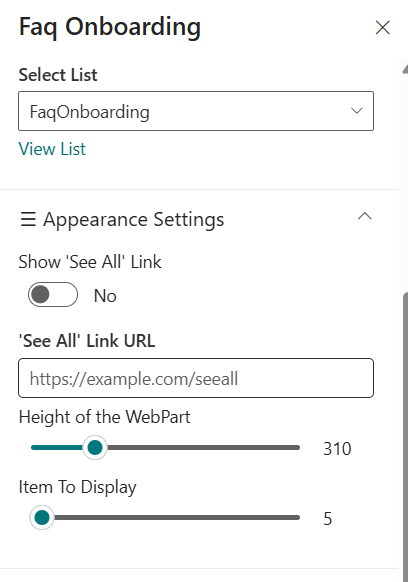
Task: Click the hamburger icon beside Appearance Settings
Action: point(28,219)
